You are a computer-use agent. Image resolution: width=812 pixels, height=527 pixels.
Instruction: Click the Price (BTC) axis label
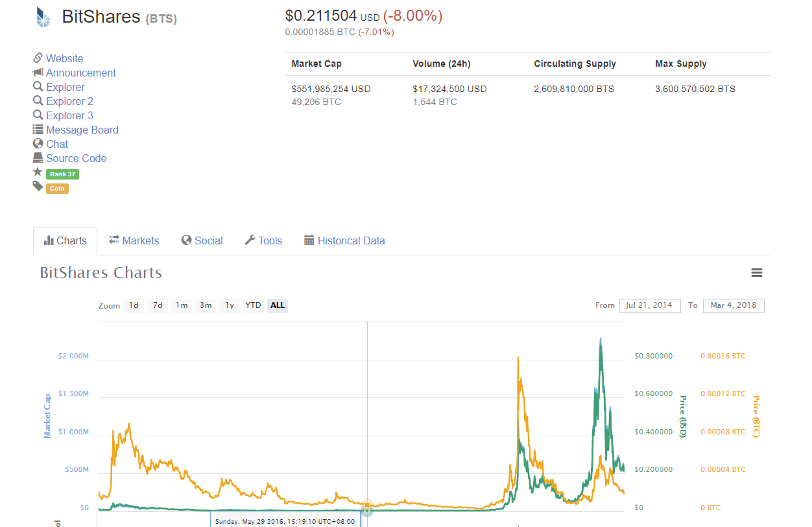pos(756,416)
